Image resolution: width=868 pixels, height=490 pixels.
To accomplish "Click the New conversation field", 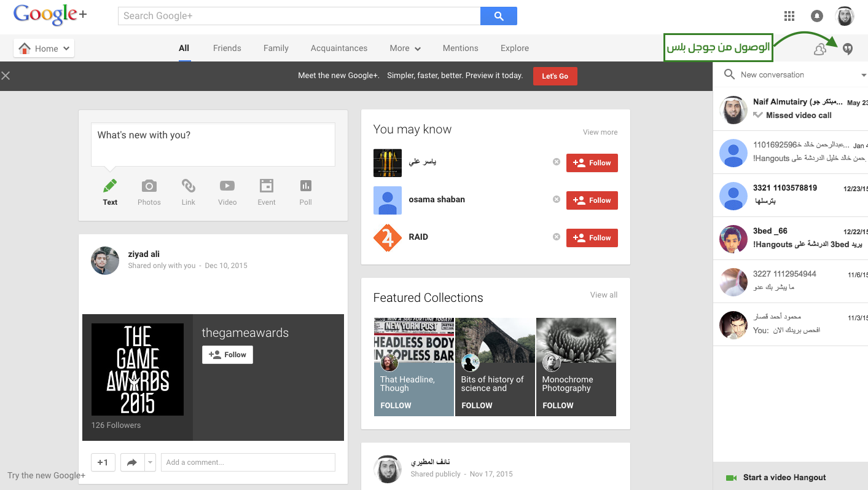I will [799, 75].
